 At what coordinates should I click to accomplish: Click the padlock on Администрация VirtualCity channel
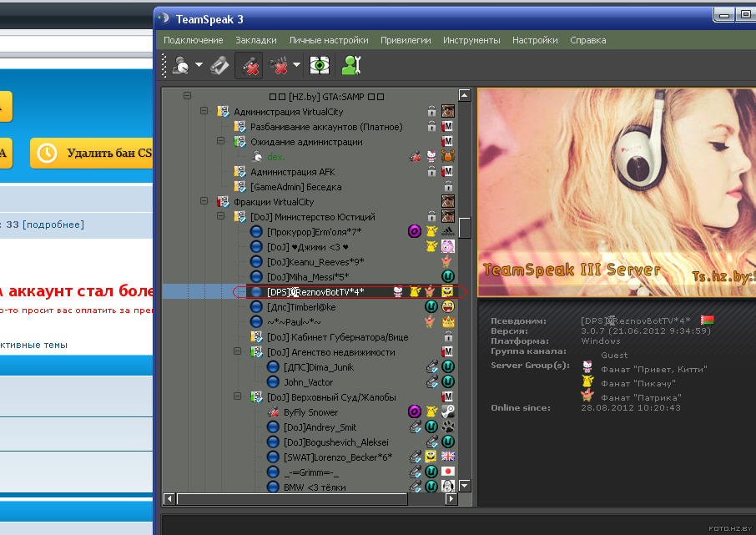pyautogui.click(x=431, y=112)
